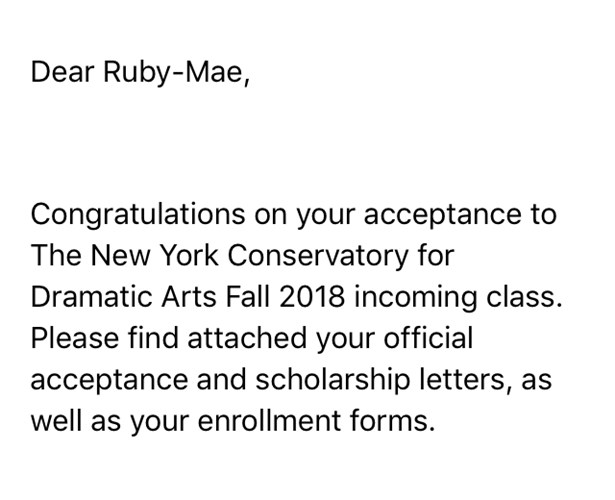615x500 pixels.
Task: Click the word attached
Action: tap(247, 338)
